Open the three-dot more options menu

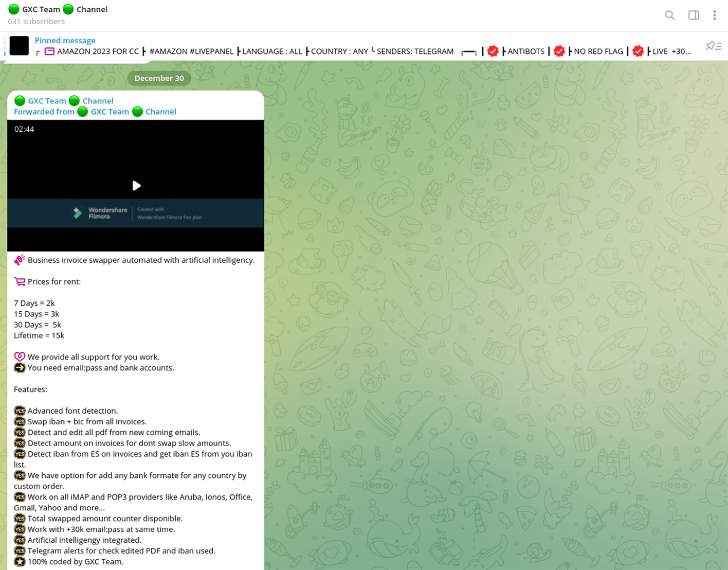tap(714, 15)
